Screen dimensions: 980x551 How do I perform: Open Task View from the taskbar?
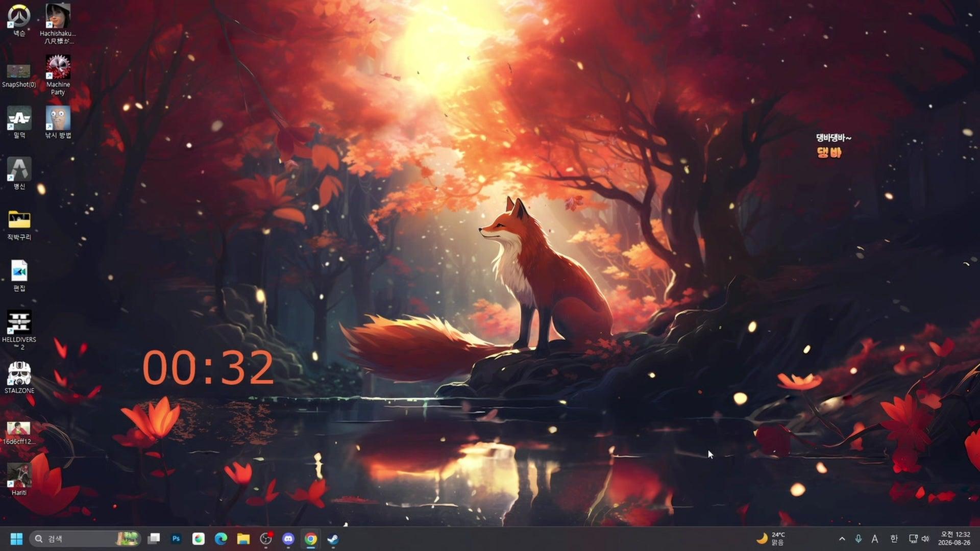154,539
